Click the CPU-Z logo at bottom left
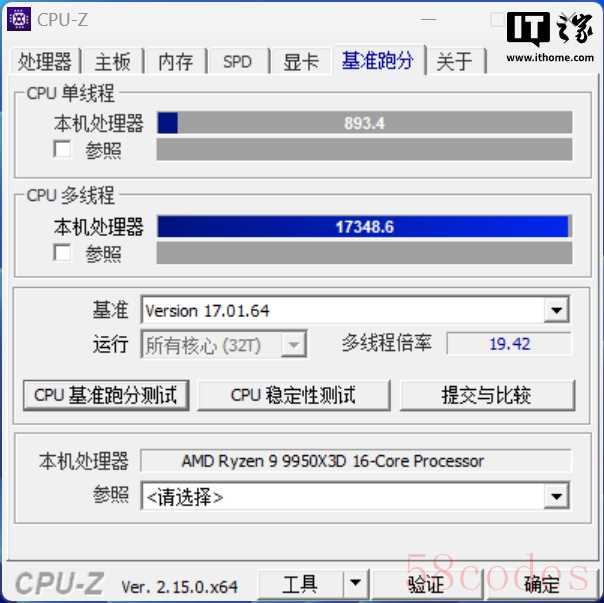604x603 pixels. [60, 583]
